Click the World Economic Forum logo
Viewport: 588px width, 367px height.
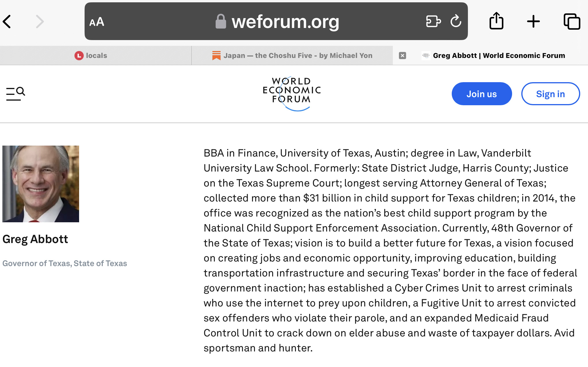tap(292, 94)
